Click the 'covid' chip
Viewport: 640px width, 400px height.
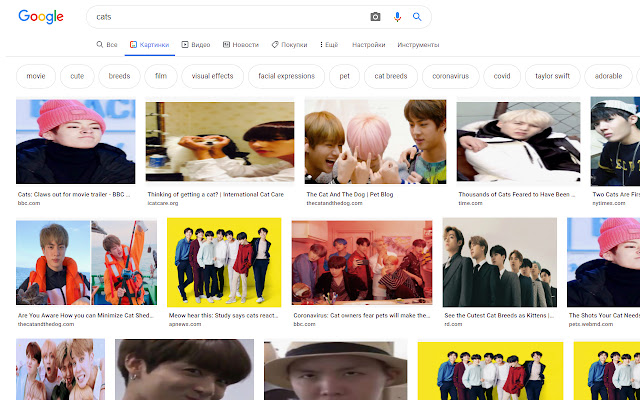502,76
